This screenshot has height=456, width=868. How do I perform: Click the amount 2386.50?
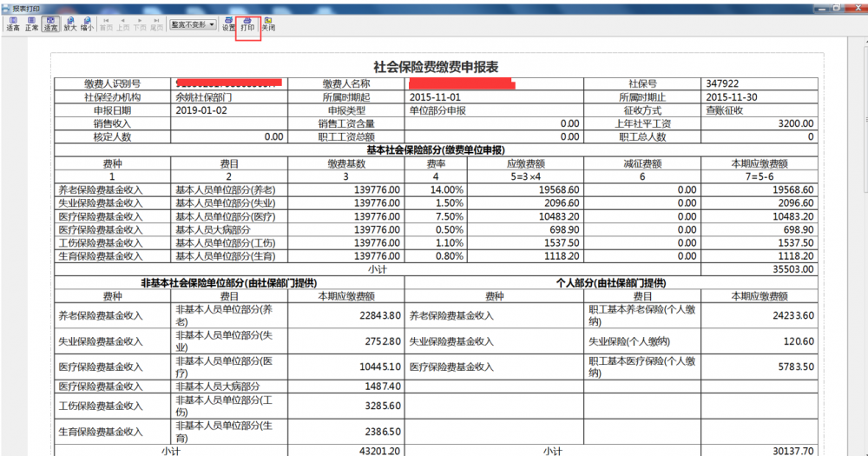(383, 432)
